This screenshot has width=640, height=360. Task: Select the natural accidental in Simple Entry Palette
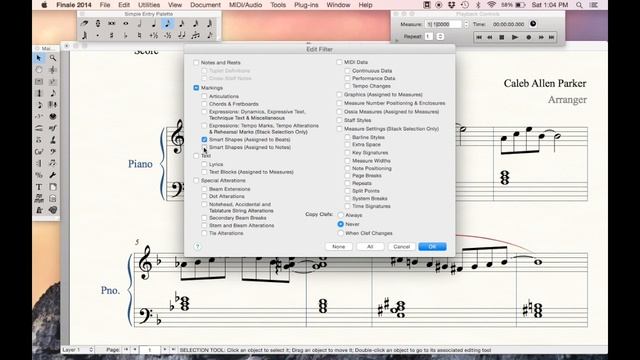click(140, 36)
